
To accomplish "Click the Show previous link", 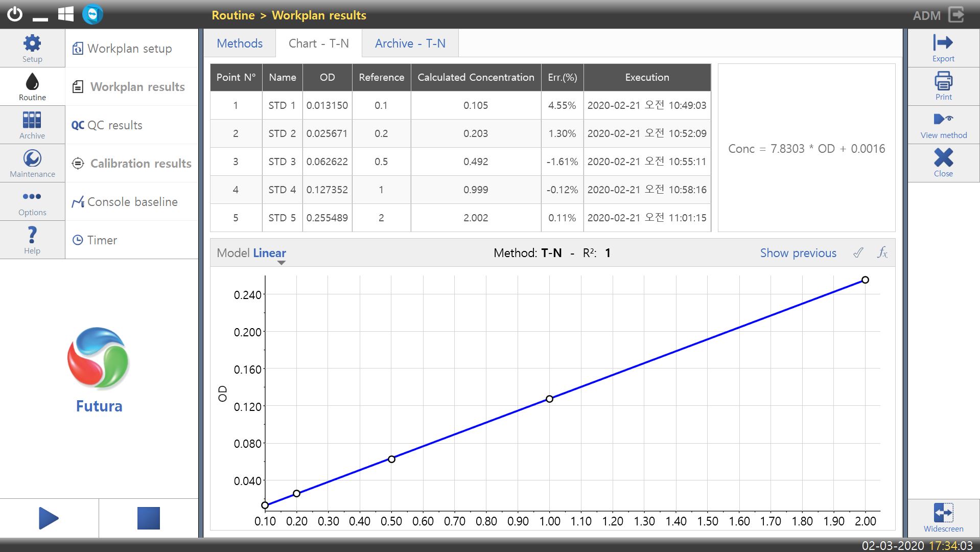I will point(798,253).
